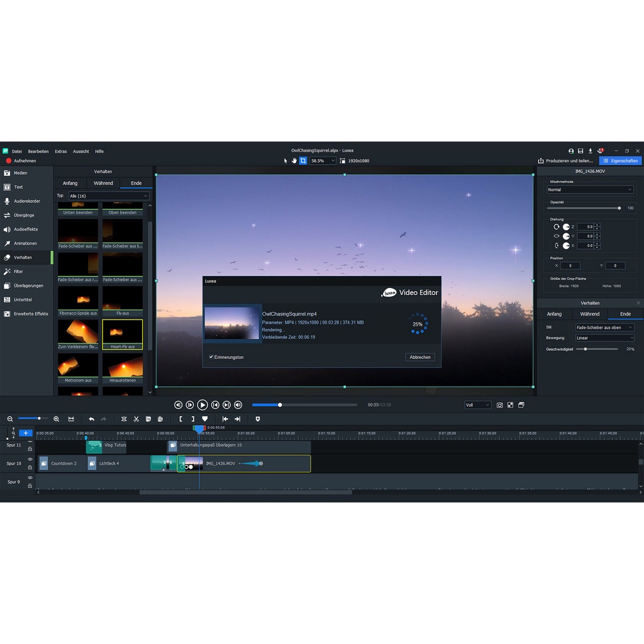The image size is (644, 644).
Task: Toggle visibility of Spur 10
Action: [x=30, y=459]
